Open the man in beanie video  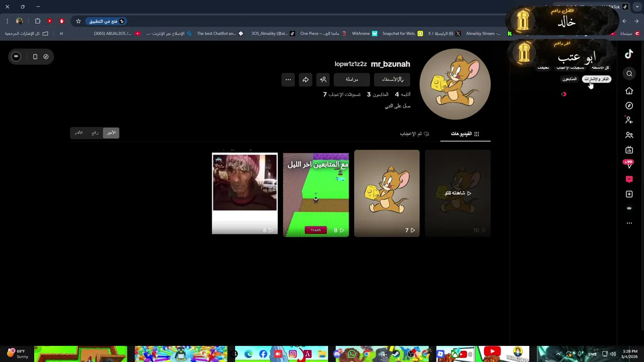(245, 193)
